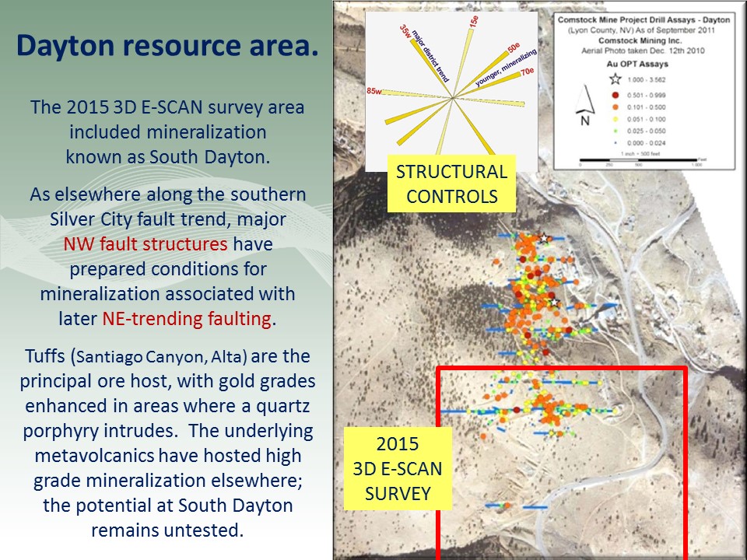
Task: Select the yellow dot for 0.051 - 0.100
Action: (x=615, y=119)
